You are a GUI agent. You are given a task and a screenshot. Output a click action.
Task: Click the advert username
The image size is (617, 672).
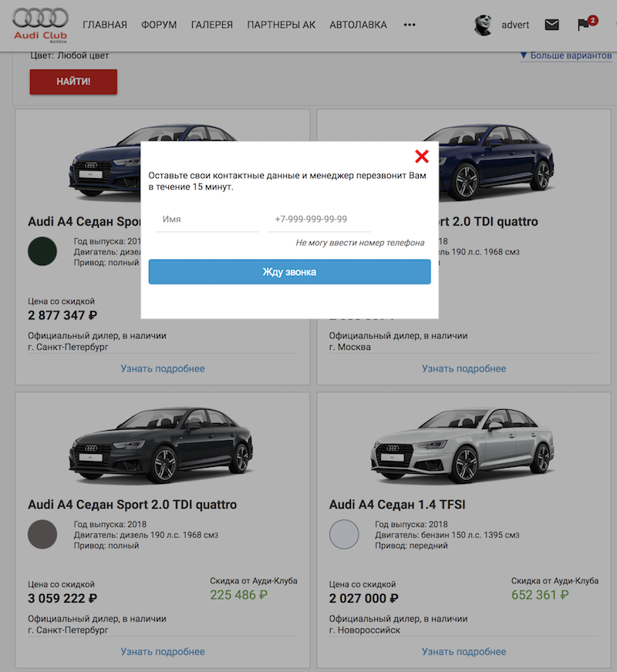(515, 25)
